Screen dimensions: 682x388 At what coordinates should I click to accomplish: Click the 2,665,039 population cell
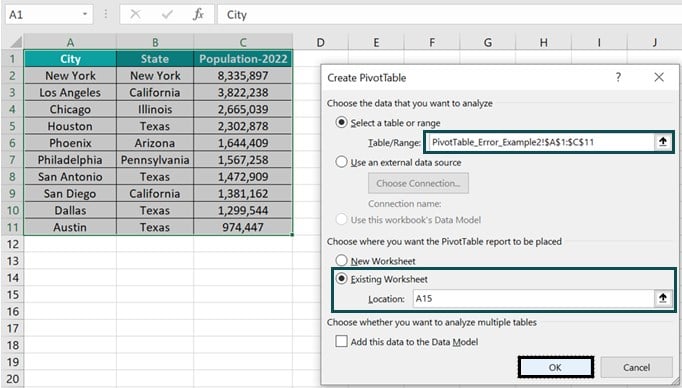[243, 109]
